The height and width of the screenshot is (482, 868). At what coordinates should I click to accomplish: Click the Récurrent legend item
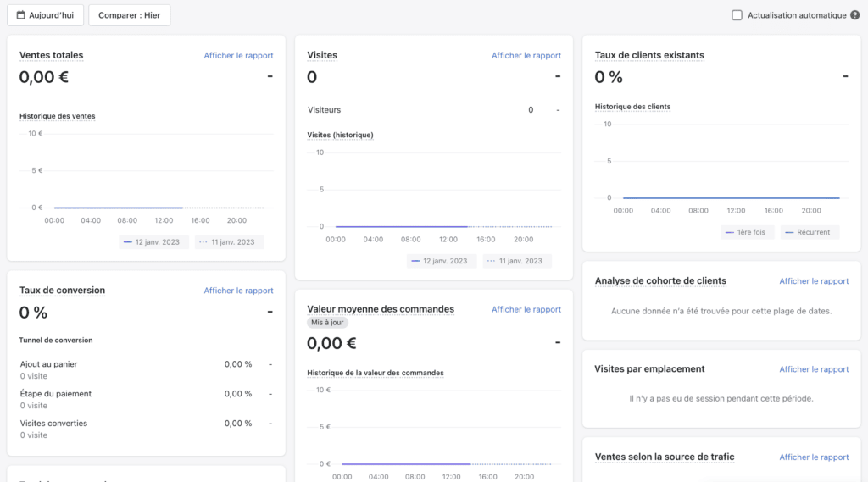point(808,232)
